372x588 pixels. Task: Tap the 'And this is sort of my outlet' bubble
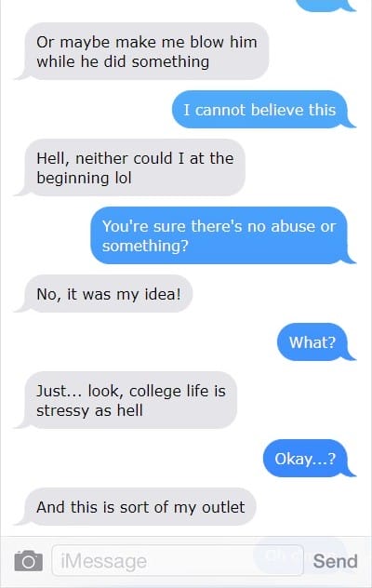136,507
